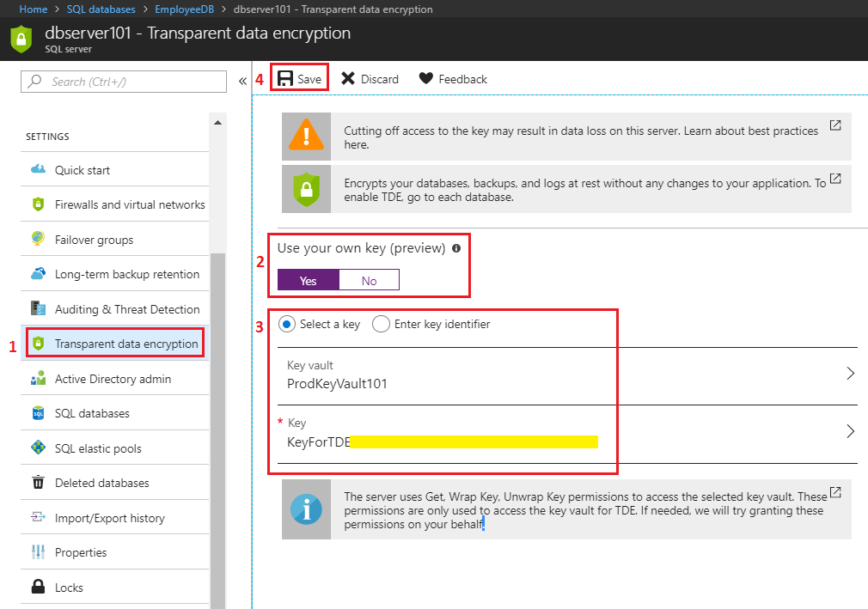Screen dimensions: 868x609
Task: Open Properties menu item
Action: (114, 552)
